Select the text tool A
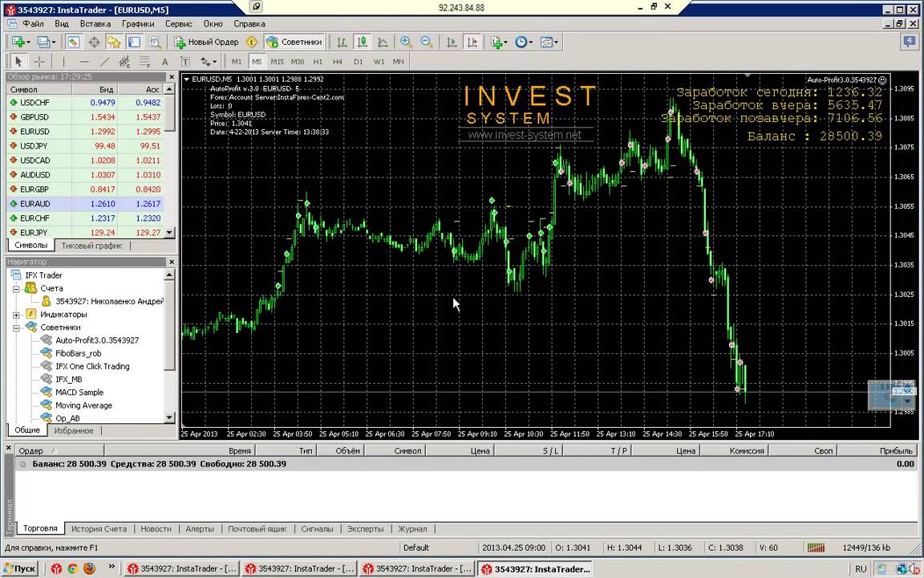This screenshot has height=578, width=924. [165, 61]
